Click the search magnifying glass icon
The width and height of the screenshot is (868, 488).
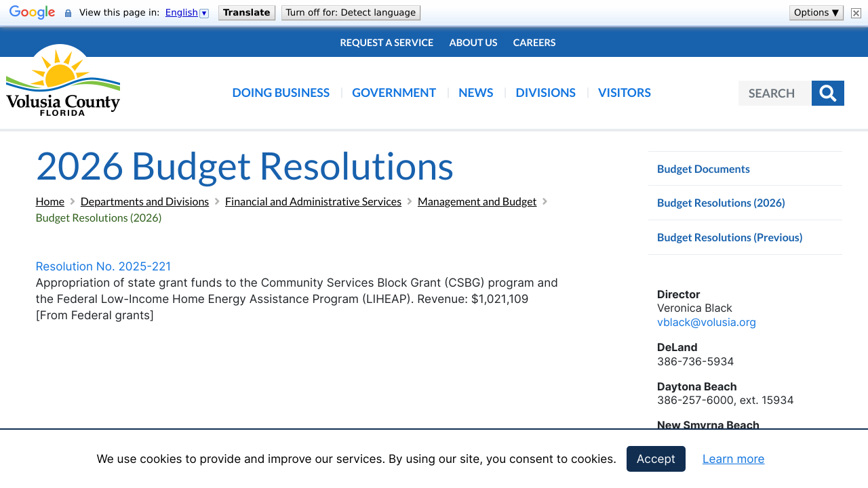827,93
